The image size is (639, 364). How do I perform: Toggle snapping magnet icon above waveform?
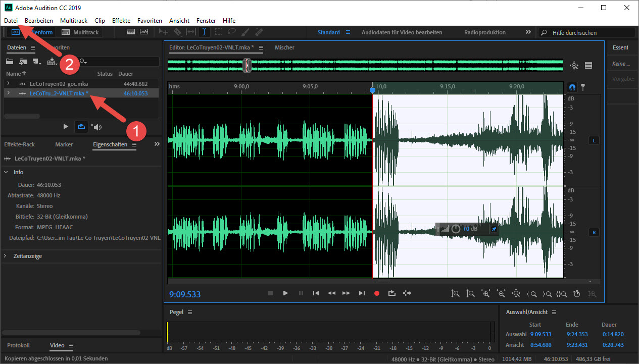click(x=572, y=87)
